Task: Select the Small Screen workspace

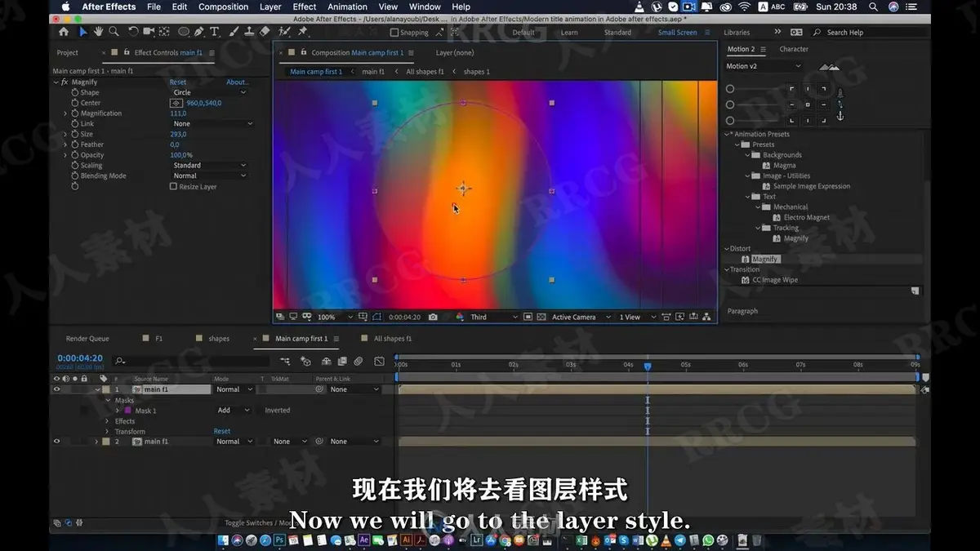Action: [678, 33]
